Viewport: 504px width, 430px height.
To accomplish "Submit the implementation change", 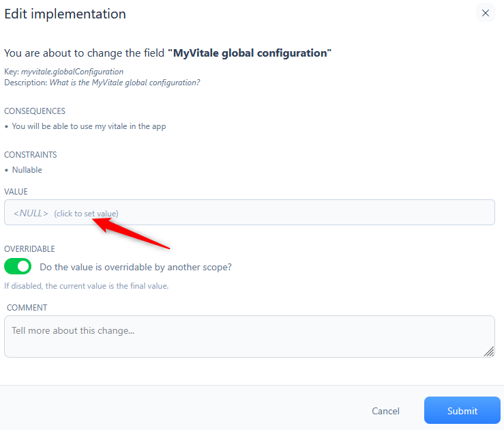I will [462, 410].
